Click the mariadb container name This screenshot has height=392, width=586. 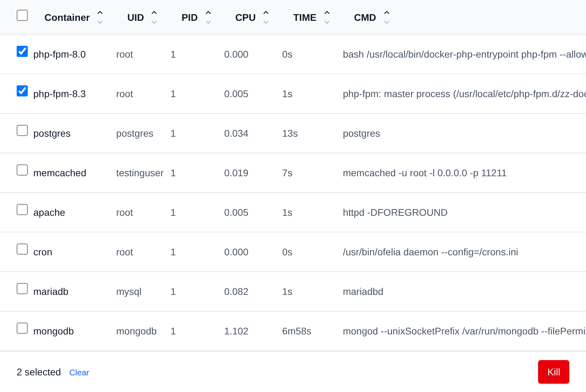51,292
